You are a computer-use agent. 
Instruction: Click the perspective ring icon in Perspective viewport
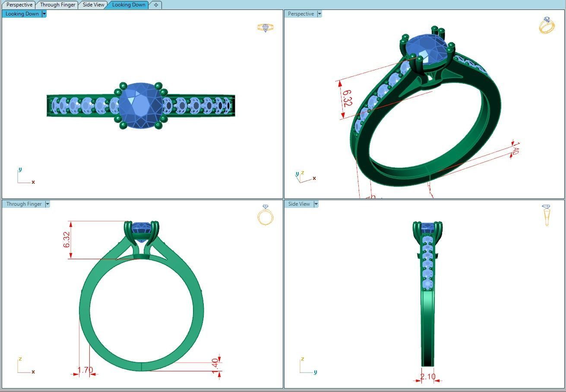click(547, 25)
